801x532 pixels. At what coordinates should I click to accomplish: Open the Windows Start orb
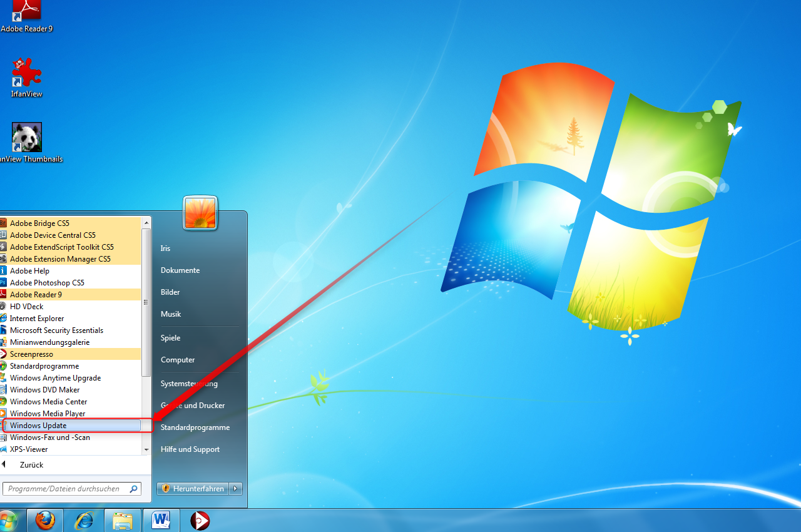pyautogui.click(x=8, y=520)
